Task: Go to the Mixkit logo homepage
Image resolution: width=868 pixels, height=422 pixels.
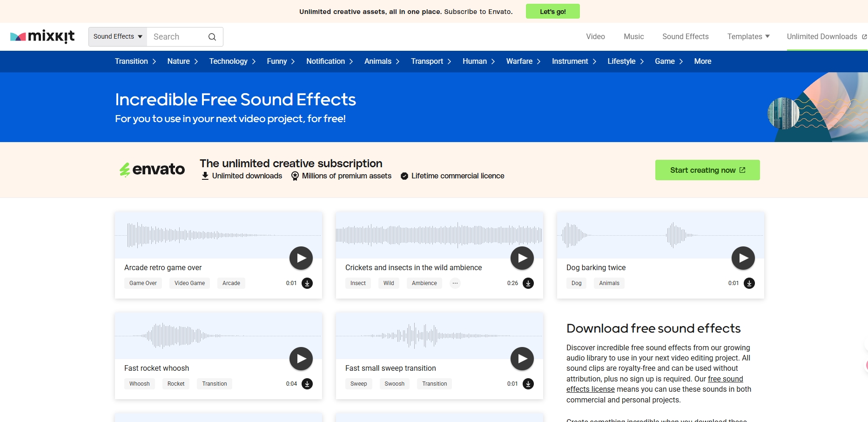Action: click(42, 36)
